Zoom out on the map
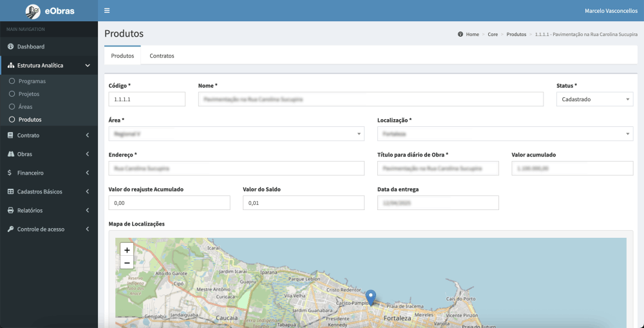The height and width of the screenshot is (328, 644). (x=127, y=262)
